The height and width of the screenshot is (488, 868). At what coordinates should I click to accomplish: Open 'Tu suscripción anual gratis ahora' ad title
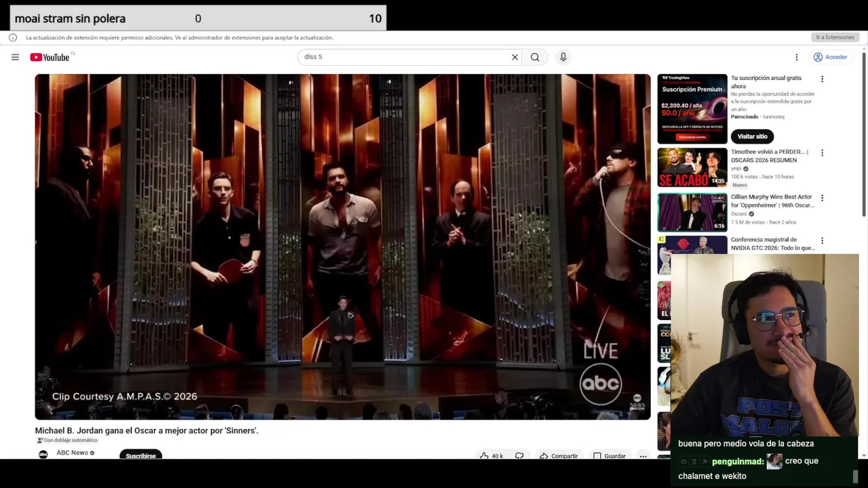(x=766, y=82)
